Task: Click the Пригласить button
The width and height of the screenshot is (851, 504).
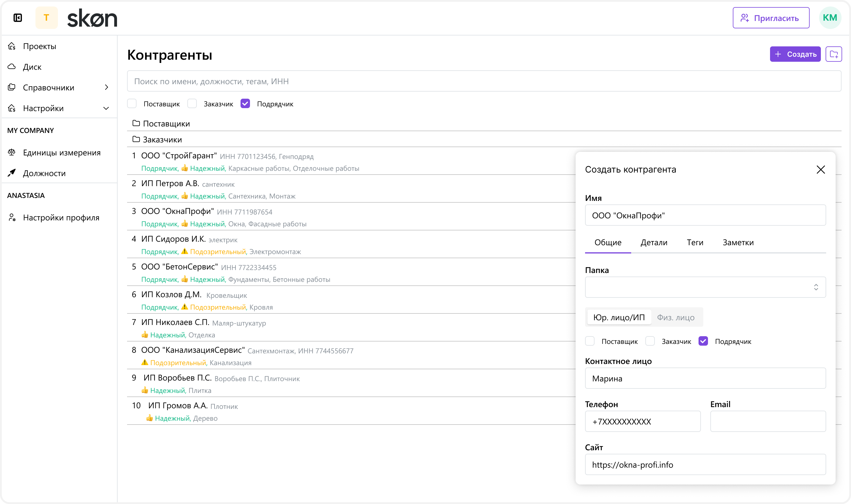Action: [771, 18]
